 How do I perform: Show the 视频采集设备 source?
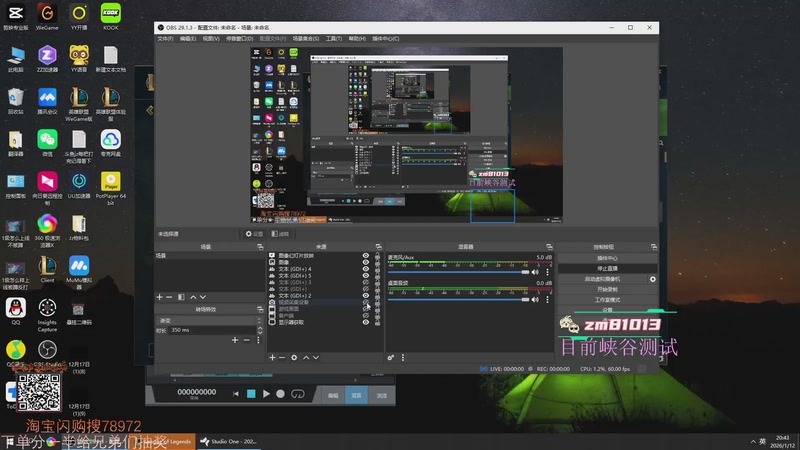[x=366, y=302]
